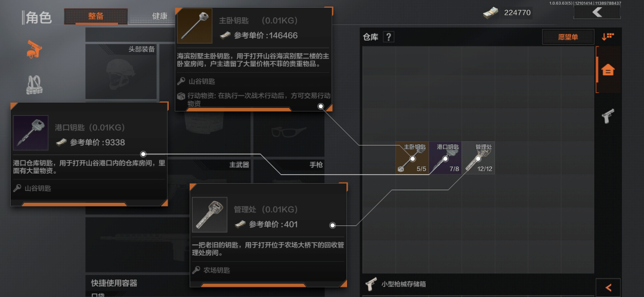This screenshot has width=644, height=297.
Task: Switch to the home storage sidebar icon
Action: coord(608,70)
